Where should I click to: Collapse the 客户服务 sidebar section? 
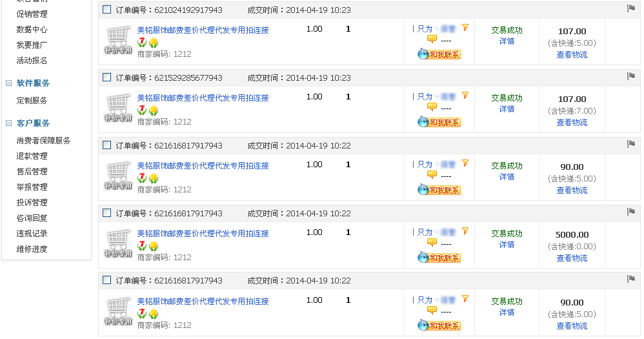9,123
